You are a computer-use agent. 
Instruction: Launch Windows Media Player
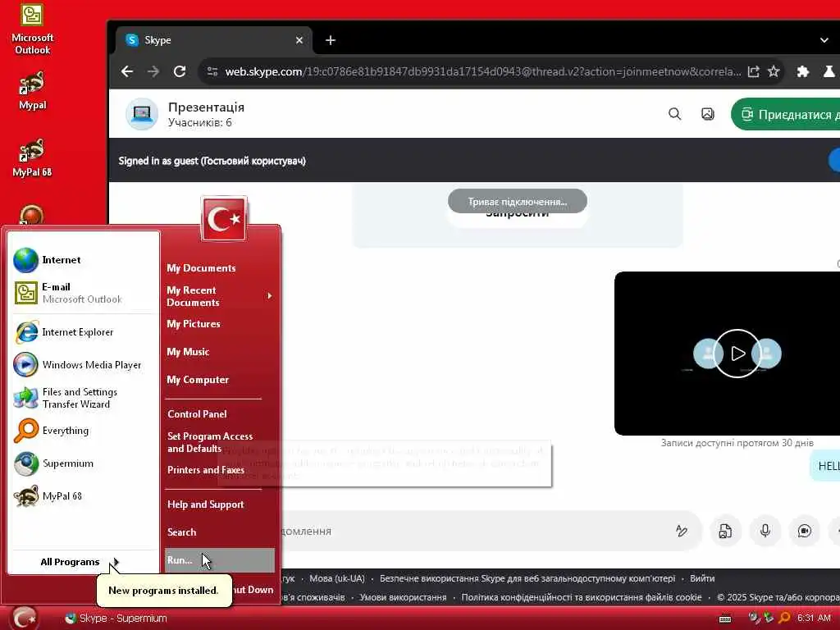point(84,365)
